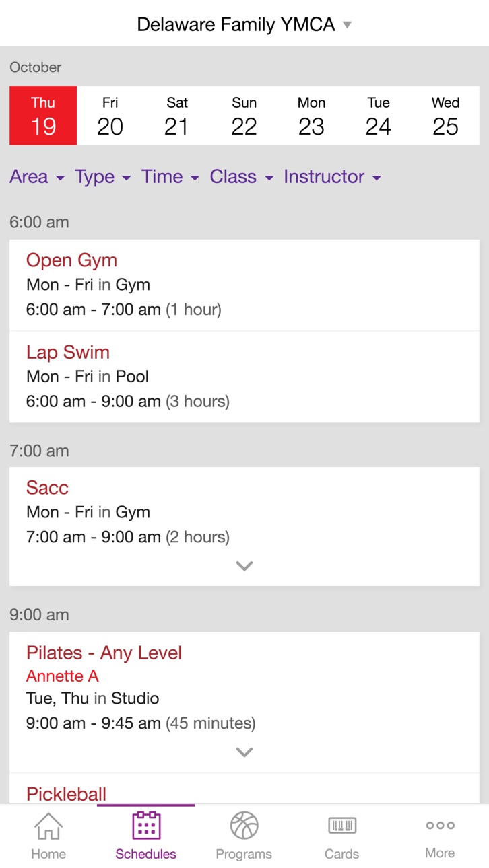
Task: Open the Lap Swim class entry
Action: pos(244,377)
